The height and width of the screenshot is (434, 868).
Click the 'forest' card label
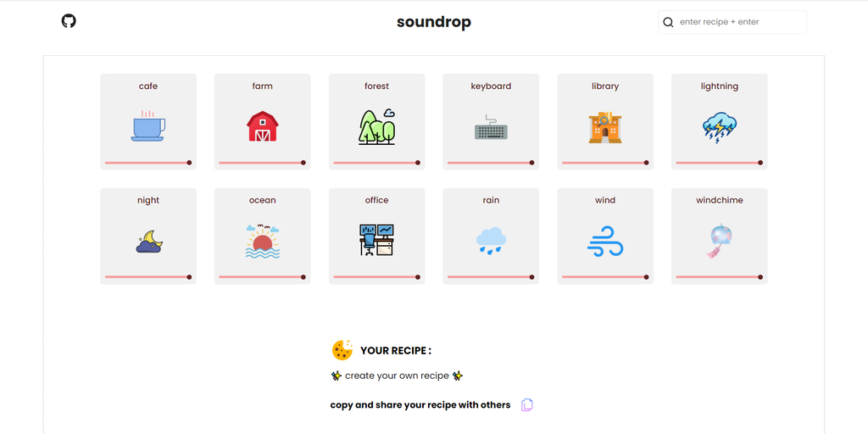point(377,86)
